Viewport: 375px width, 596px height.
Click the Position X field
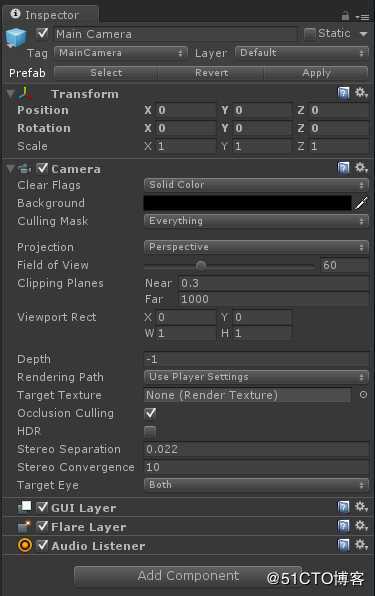point(186,111)
